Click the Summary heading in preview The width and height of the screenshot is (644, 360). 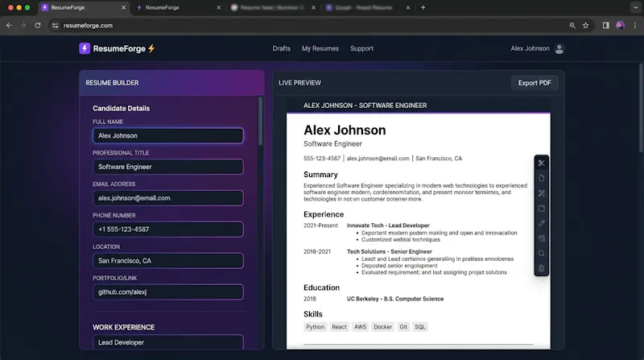click(320, 175)
